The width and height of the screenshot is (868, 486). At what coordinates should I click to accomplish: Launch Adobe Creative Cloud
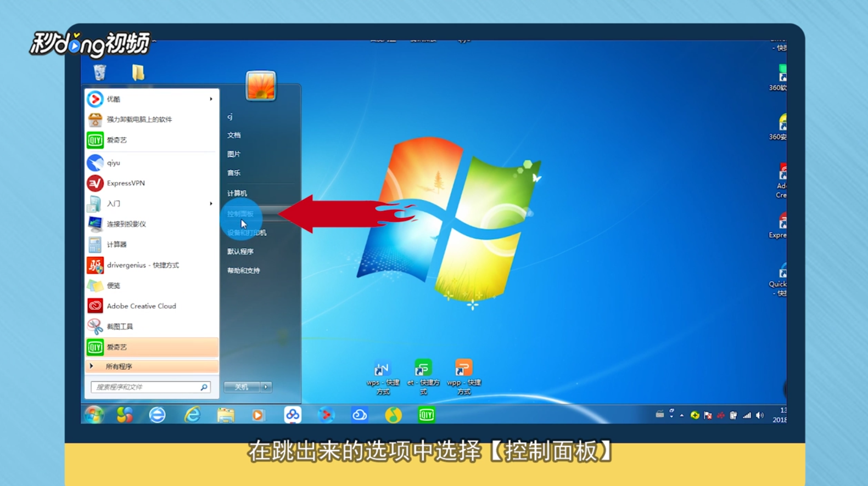coord(152,306)
